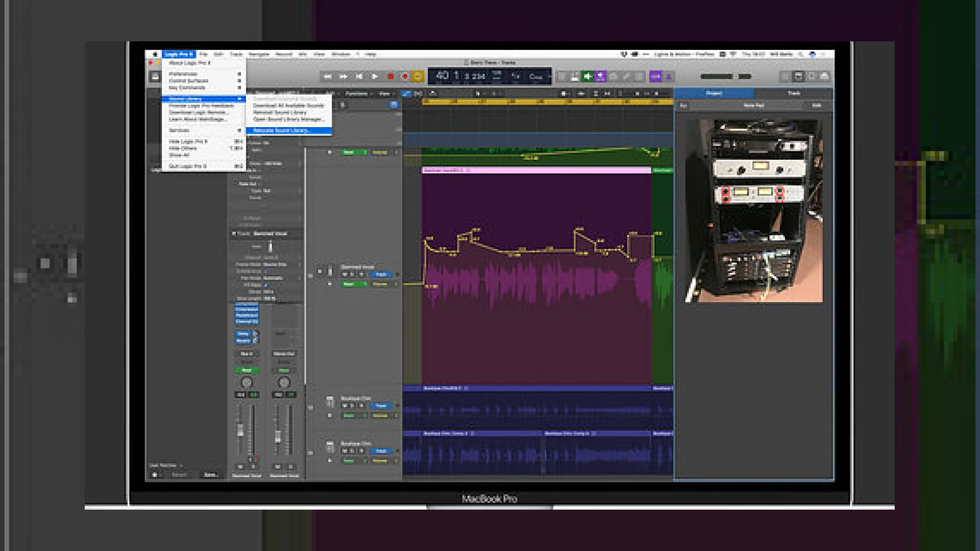Viewport: 980px width, 551px height.
Task: Click the rack equipment photo in the Project notes
Action: (754, 211)
